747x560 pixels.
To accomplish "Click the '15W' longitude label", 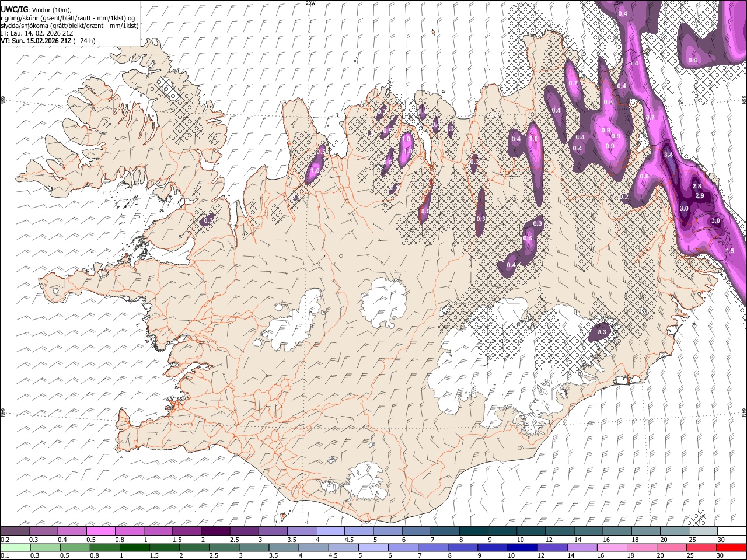I will point(619,3).
